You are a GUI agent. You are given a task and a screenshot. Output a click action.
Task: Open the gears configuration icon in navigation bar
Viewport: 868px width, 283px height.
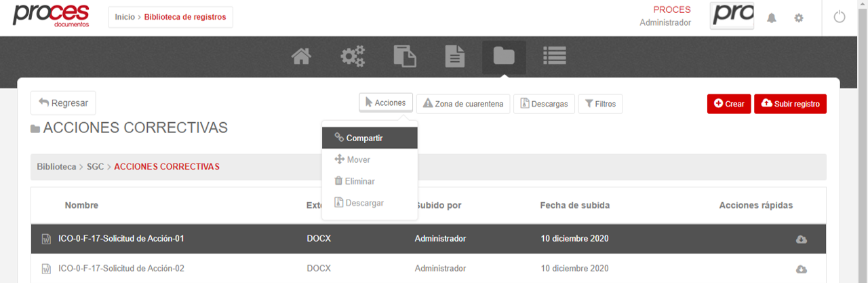click(353, 56)
